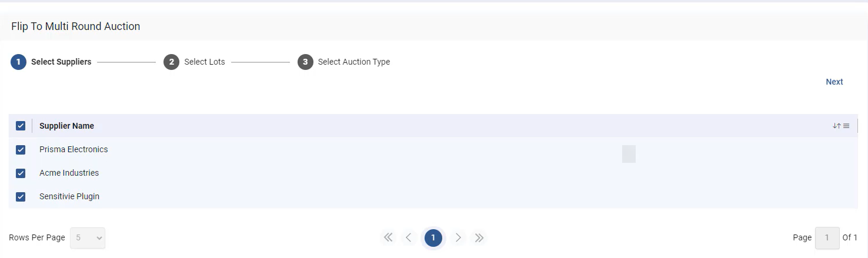Click the Next link
Screen dimensions: 868x258
point(834,82)
